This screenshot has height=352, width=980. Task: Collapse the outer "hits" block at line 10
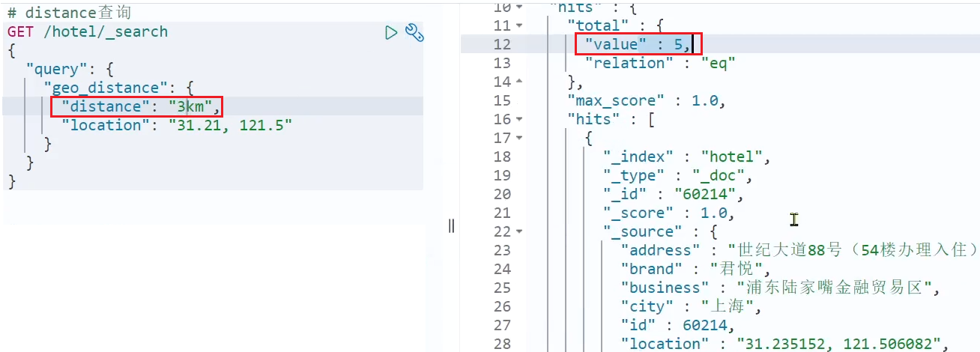coord(520,7)
